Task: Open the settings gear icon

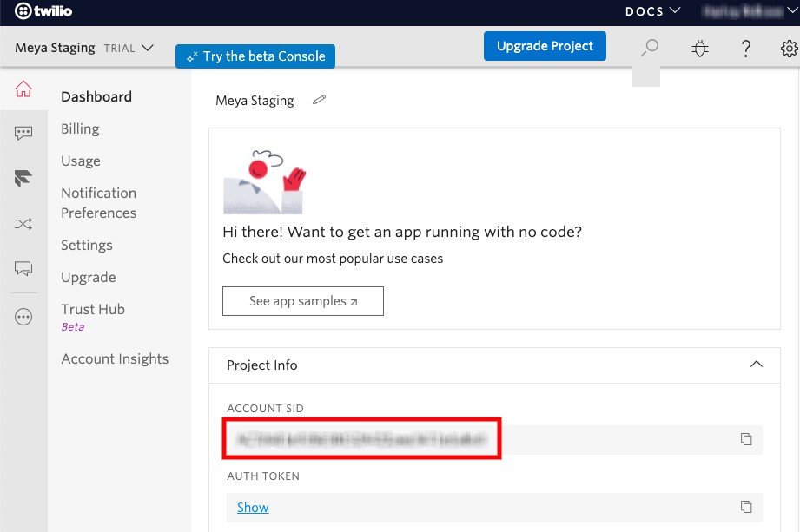Action: (790, 49)
